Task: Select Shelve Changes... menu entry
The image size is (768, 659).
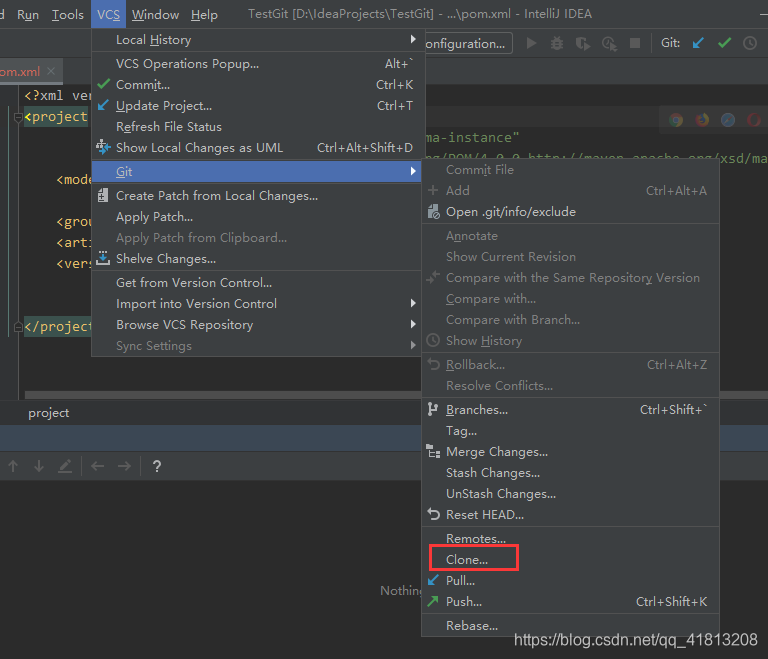Action: pyautogui.click(x=256, y=259)
